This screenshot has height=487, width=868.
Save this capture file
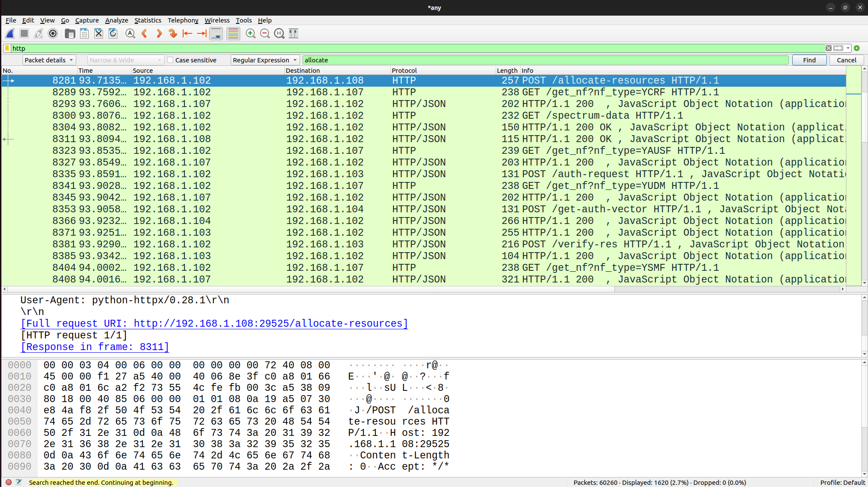pos(84,33)
